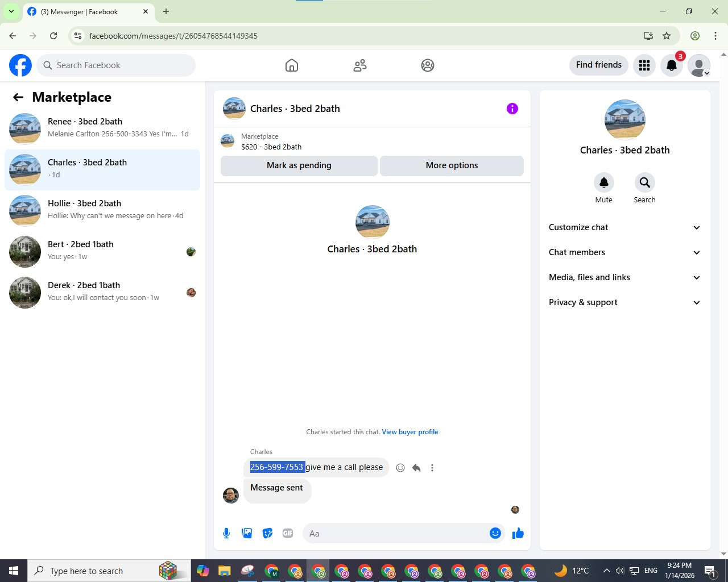React to Charles's message with emoji icon
The height and width of the screenshot is (582, 728).
pos(400,468)
